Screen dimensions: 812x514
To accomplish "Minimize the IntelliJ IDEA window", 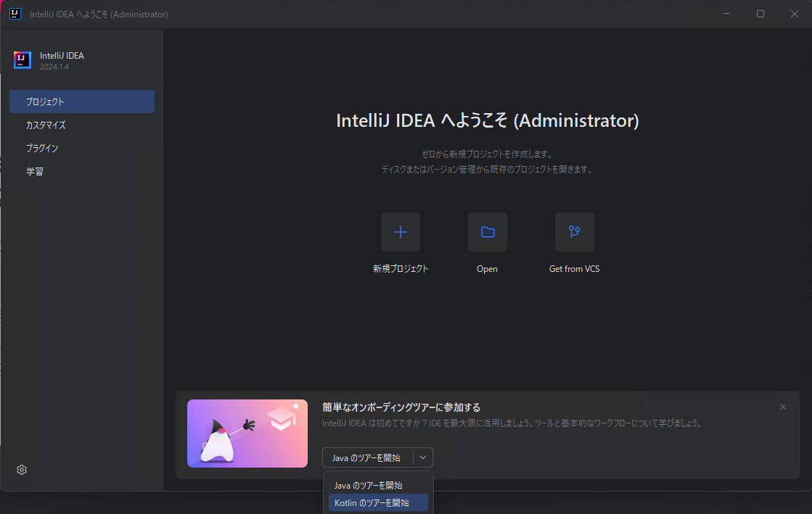I will 726,13.
